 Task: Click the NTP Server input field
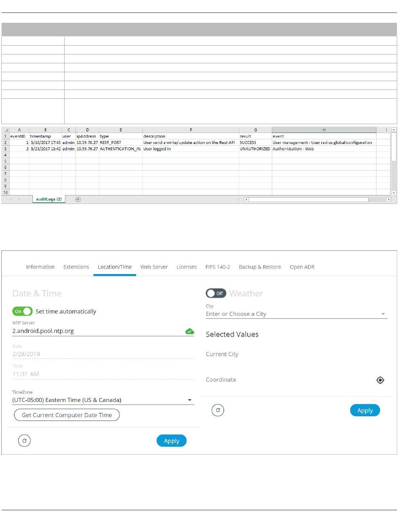click(97, 331)
